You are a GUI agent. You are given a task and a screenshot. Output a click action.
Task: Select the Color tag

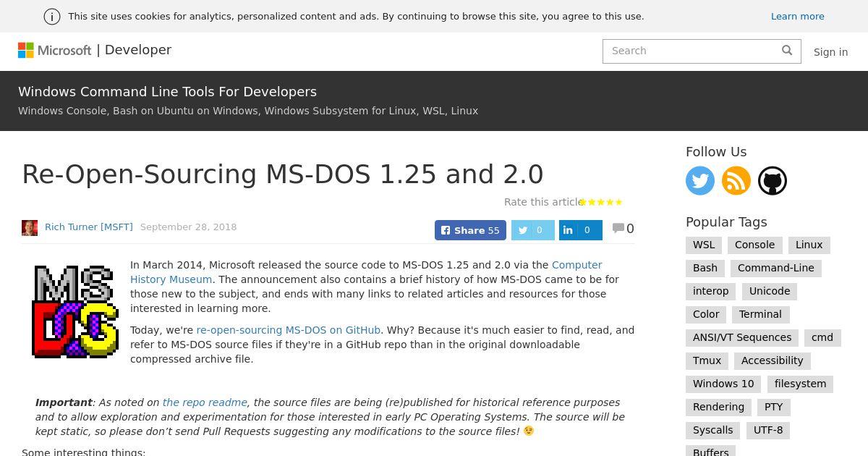tap(706, 315)
